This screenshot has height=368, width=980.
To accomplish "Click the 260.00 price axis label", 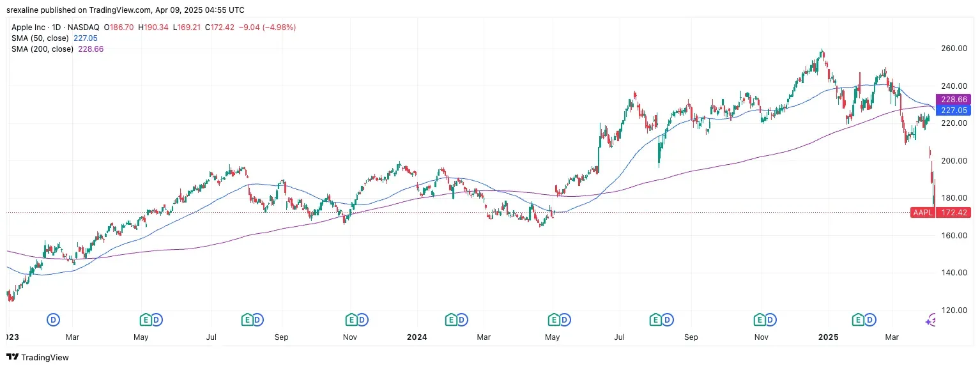I will [x=953, y=49].
